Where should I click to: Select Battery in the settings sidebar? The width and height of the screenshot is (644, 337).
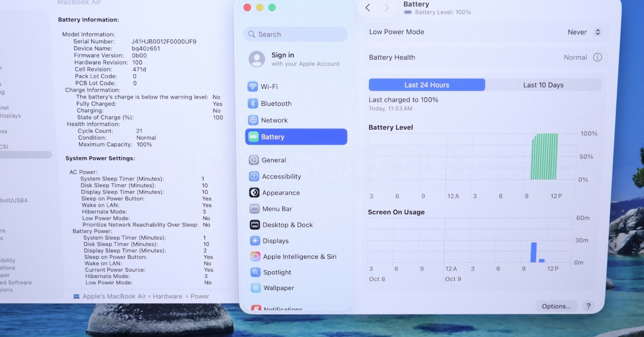tap(296, 137)
